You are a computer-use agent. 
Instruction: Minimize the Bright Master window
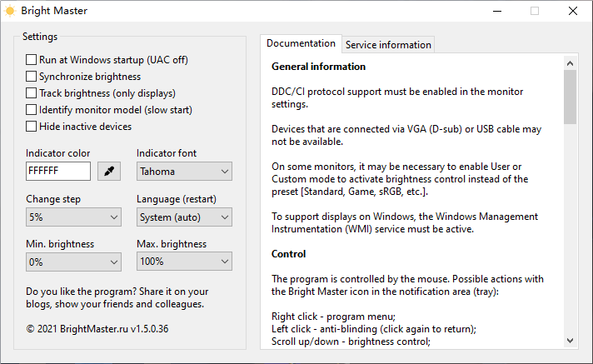[496, 12]
